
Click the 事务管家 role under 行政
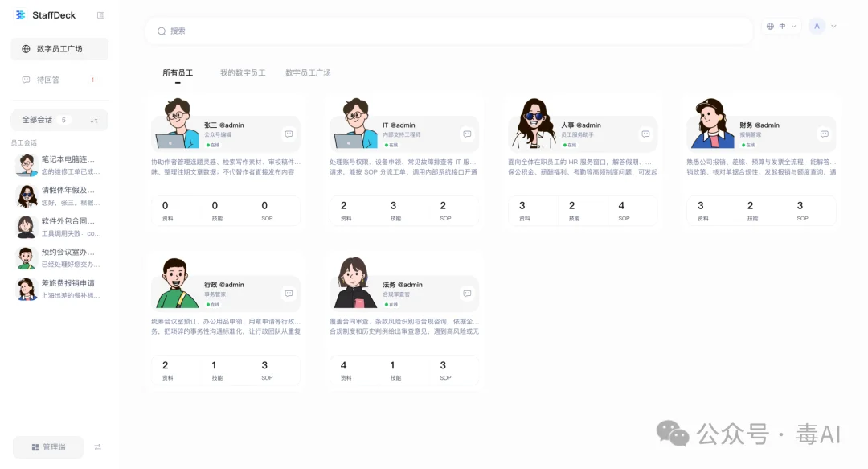[215, 294]
